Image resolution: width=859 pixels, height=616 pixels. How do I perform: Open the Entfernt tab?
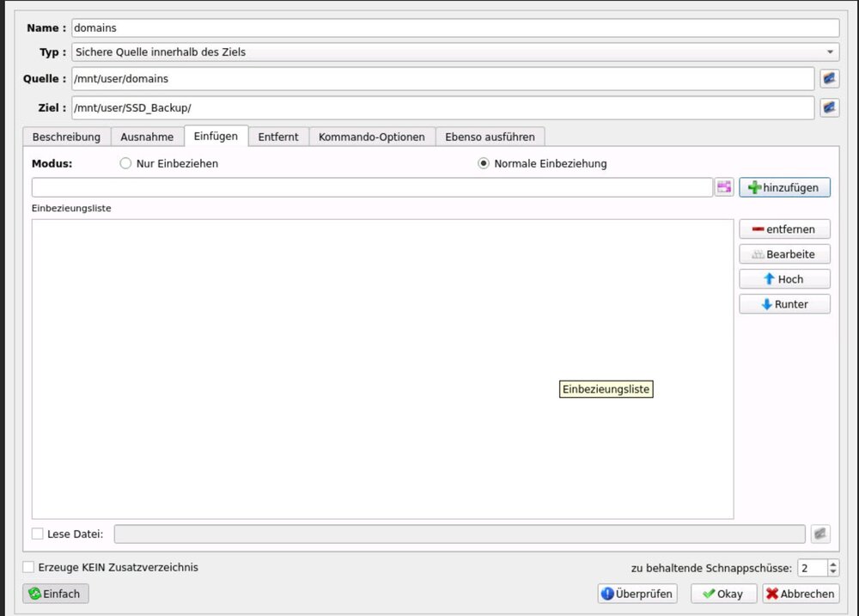[x=278, y=137]
